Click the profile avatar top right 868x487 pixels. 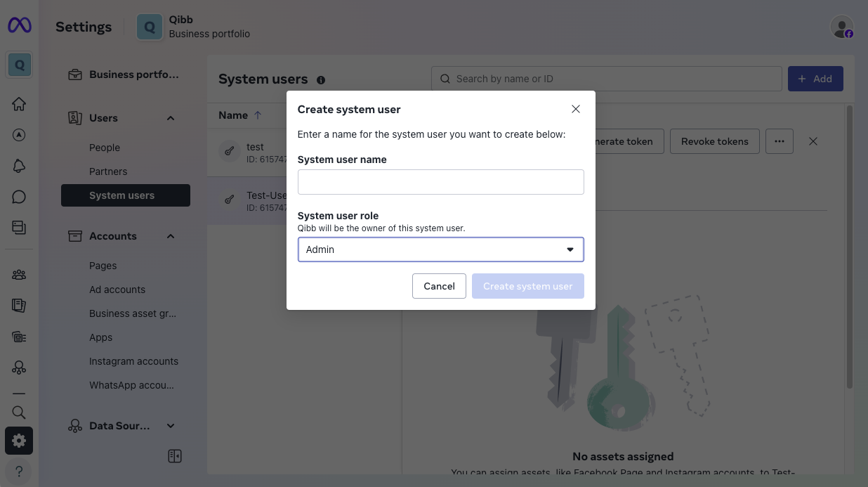tap(841, 26)
